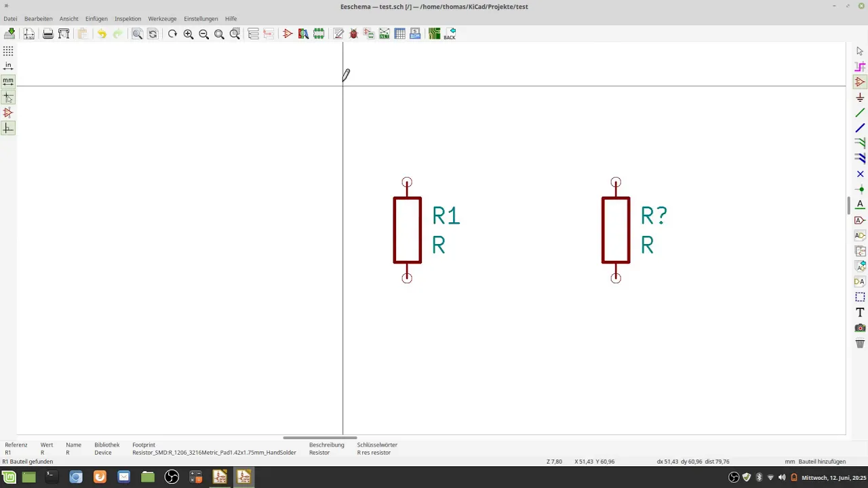Click the Annotate schematic symbols icon
This screenshot has width=868, height=488.
[x=338, y=34]
